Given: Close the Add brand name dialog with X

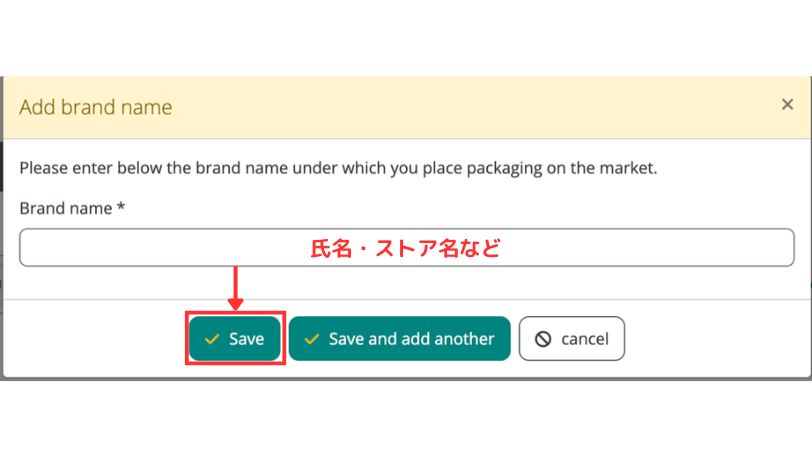Looking at the screenshot, I should (x=787, y=104).
